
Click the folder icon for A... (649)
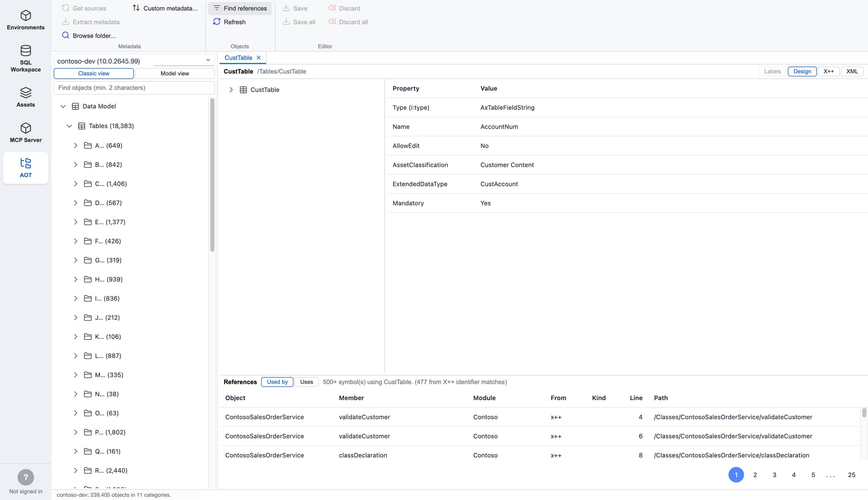[x=88, y=146]
